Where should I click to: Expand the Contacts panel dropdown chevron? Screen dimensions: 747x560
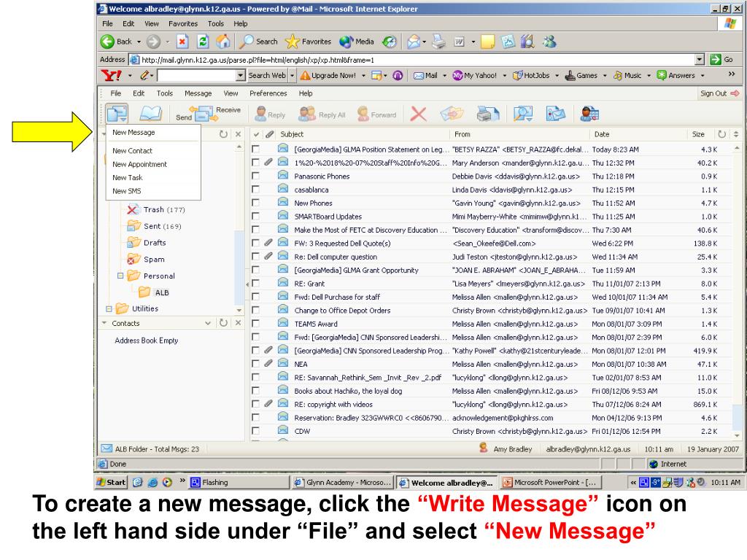click(x=208, y=323)
